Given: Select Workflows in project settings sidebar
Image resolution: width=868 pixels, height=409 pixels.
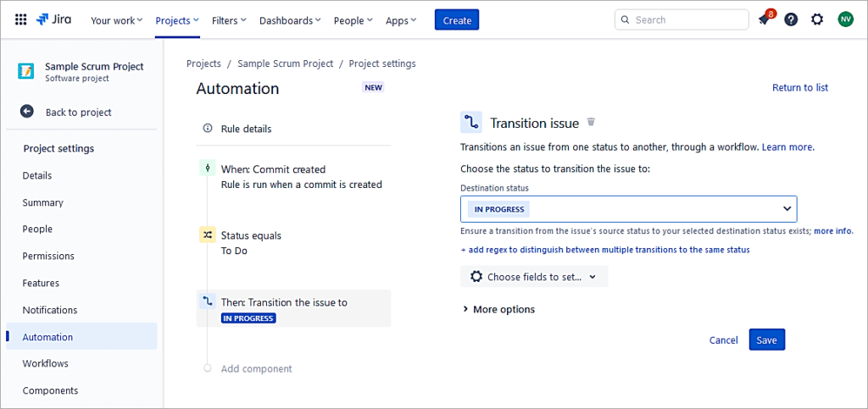Looking at the screenshot, I should point(46,364).
